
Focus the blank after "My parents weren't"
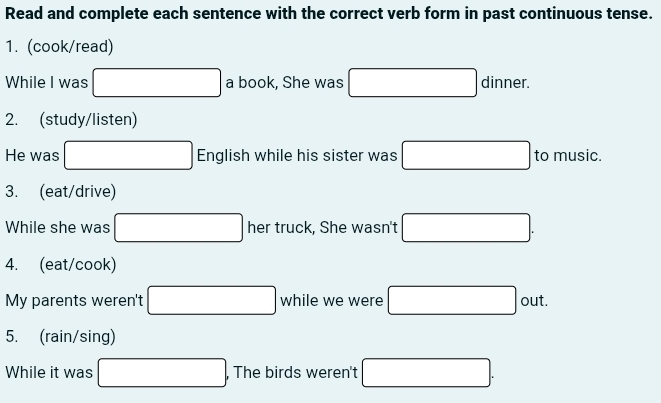click(x=212, y=300)
